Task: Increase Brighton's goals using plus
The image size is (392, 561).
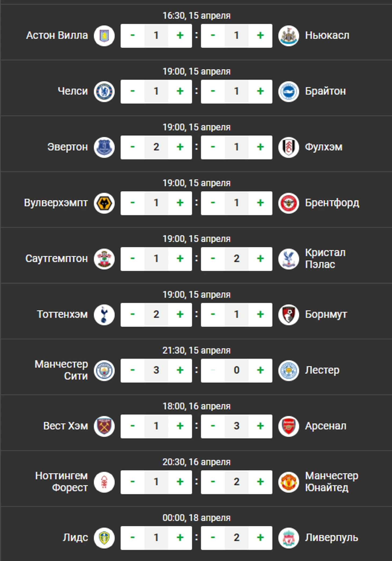Action: (260, 91)
